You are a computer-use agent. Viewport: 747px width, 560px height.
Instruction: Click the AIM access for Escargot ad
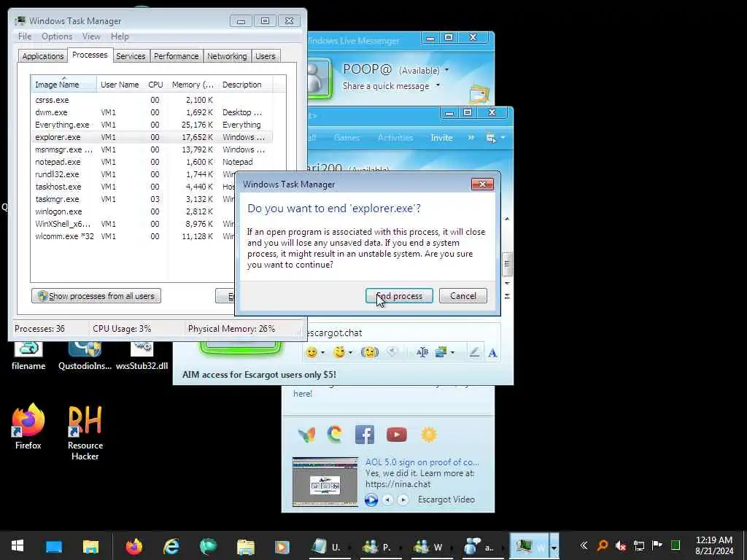click(259, 374)
